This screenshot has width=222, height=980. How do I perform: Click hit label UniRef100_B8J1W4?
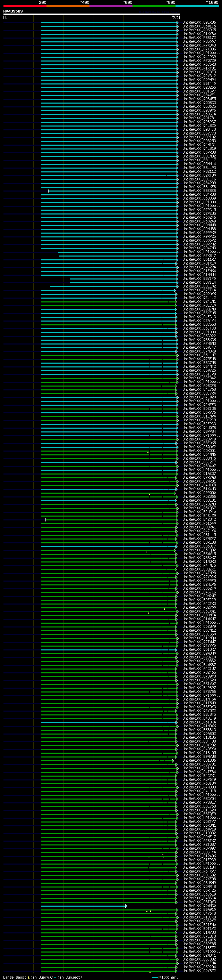pos(199,867)
